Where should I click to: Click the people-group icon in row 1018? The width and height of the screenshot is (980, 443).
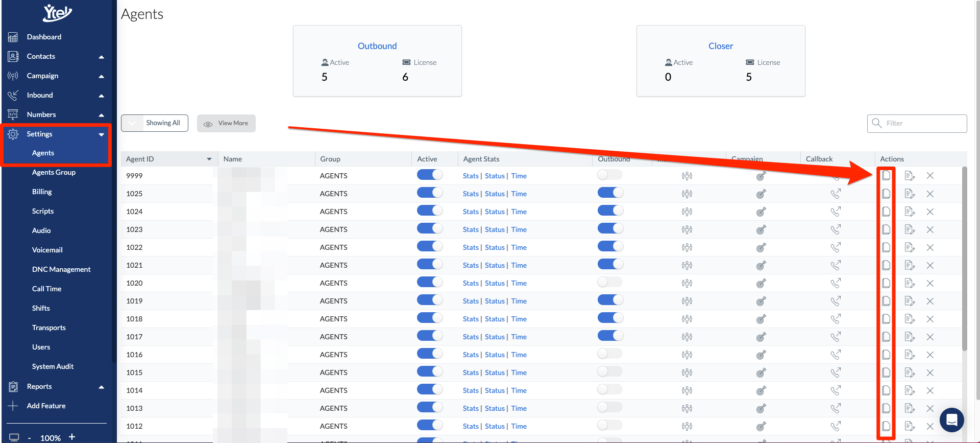(x=687, y=319)
